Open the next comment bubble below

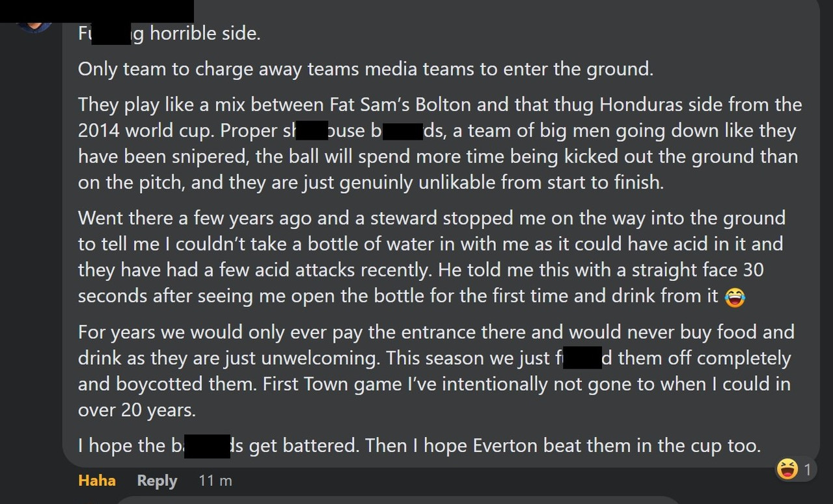(x=397, y=500)
